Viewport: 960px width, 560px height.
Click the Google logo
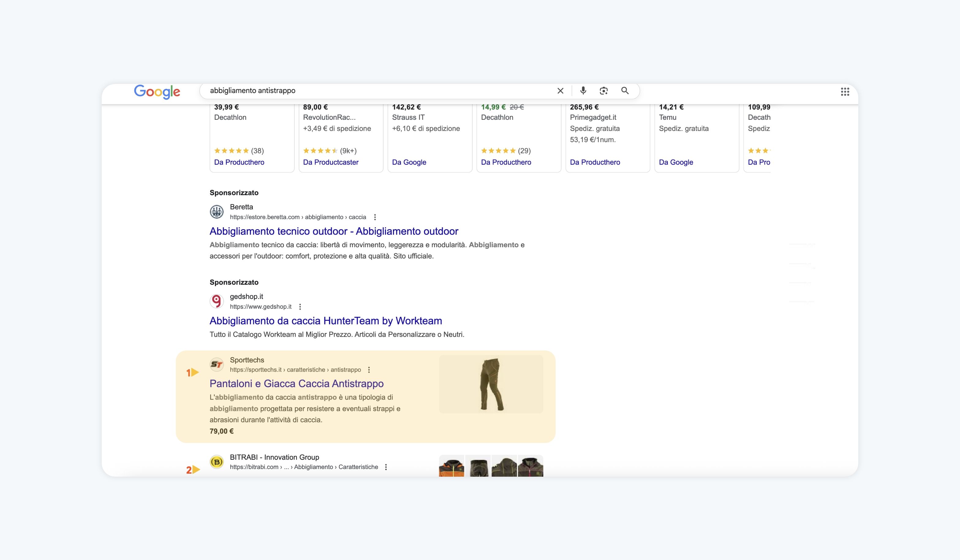point(157,91)
